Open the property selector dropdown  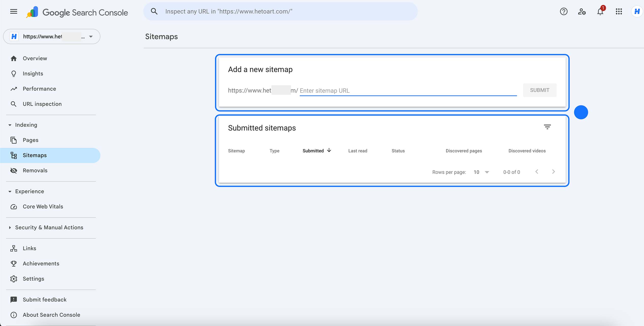tap(90, 36)
